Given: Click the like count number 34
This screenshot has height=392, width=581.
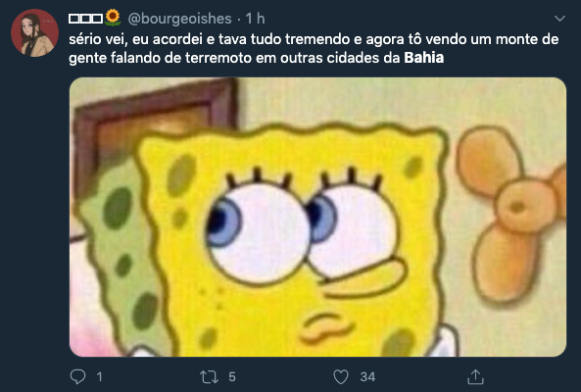Looking at the screenshot, I should pyautogui.click(x=367, y=376).
